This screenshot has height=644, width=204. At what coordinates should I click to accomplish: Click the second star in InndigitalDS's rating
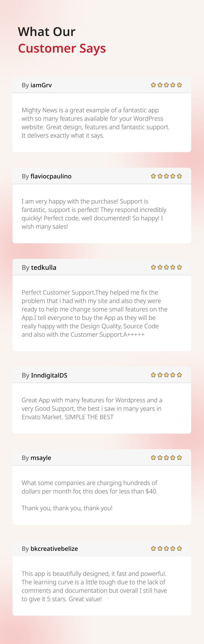[160, 375]
